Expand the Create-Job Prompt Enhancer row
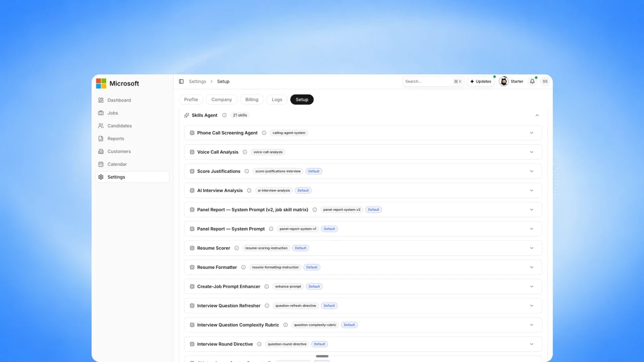The image size is (644, 362). [532, 287]
